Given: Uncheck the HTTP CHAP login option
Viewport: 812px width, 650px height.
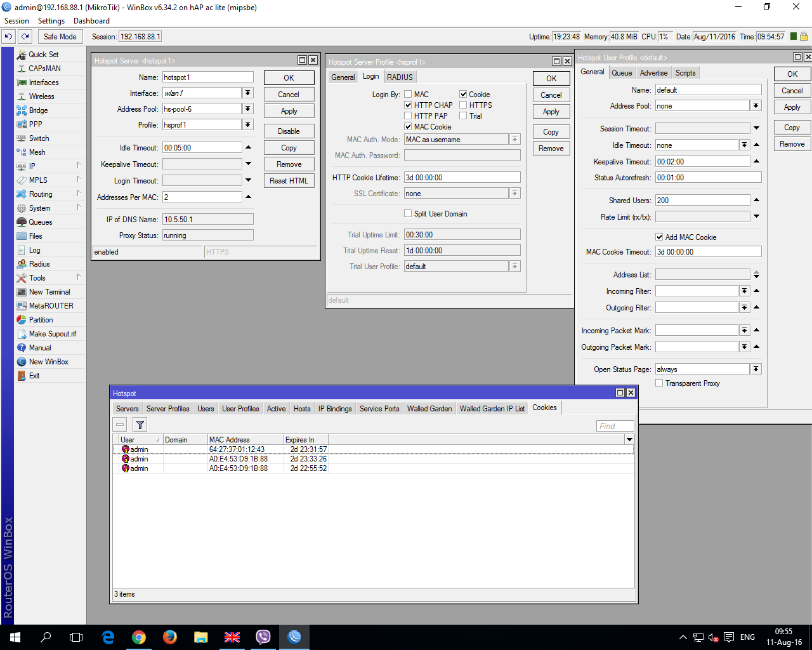Looking at the screenshot, I should [x=409, y=105].
